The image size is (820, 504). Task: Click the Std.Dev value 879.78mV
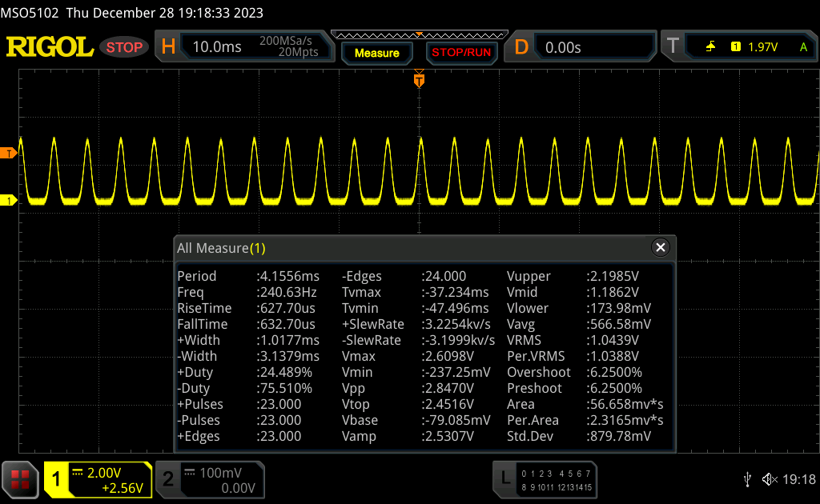(x=619, y=436)
